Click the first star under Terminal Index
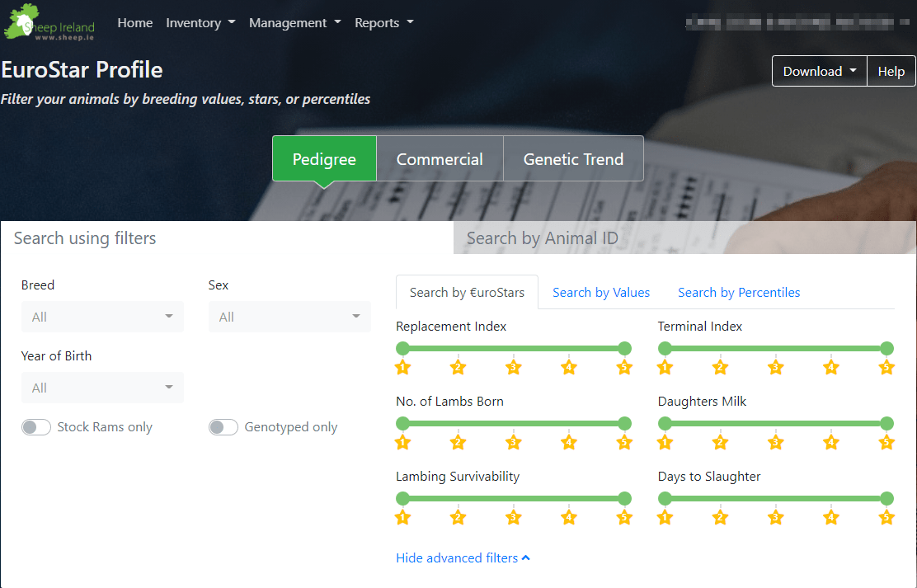Screen dimensions: 917x588 (x=665, y=367)
